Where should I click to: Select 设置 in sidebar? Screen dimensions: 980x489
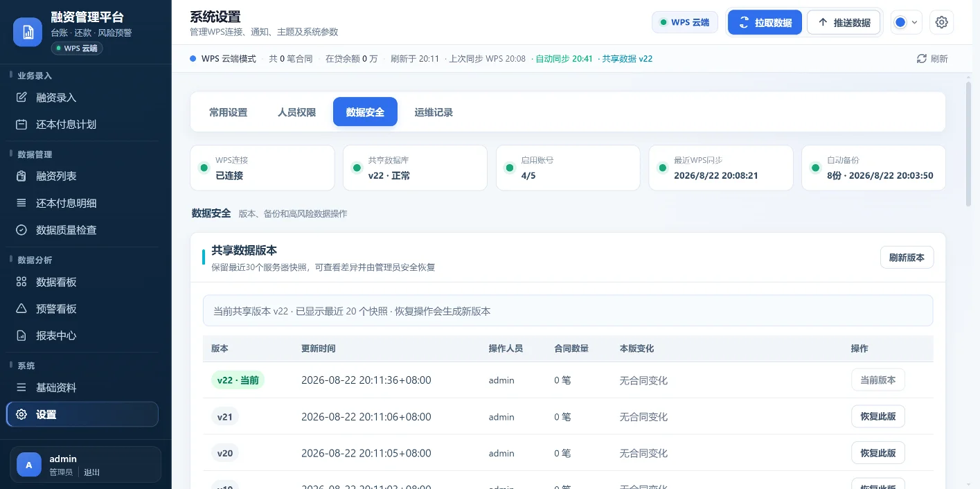[82, 414]
